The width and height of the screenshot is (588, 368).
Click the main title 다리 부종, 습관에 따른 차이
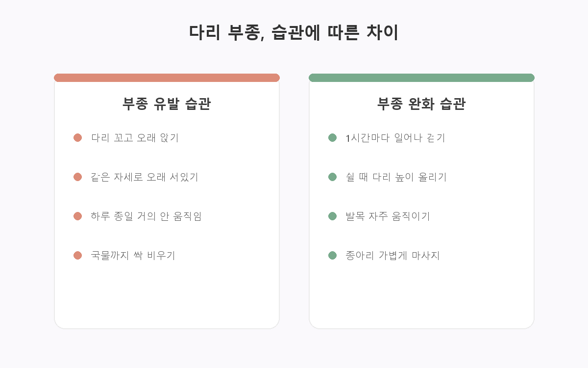point(294,33)
